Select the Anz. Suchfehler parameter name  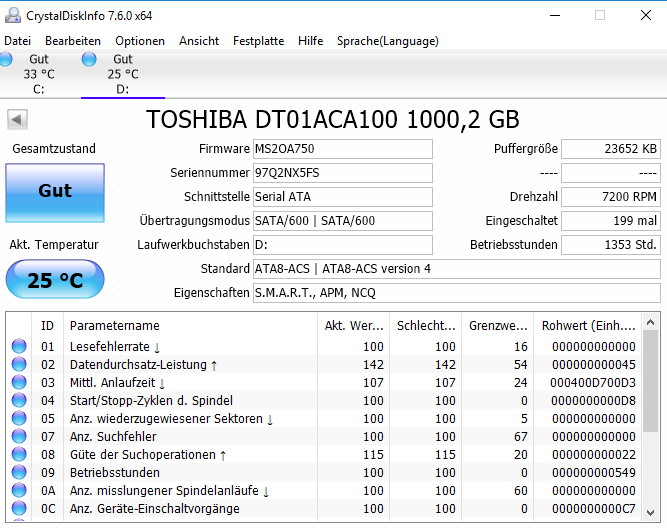(x=113, y=437)
